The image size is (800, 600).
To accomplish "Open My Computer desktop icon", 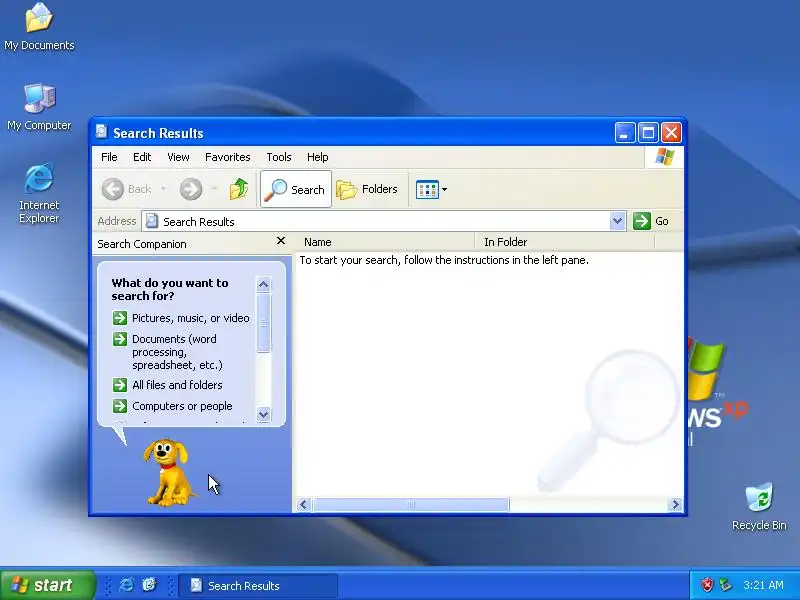I will (x=39, y=107).
